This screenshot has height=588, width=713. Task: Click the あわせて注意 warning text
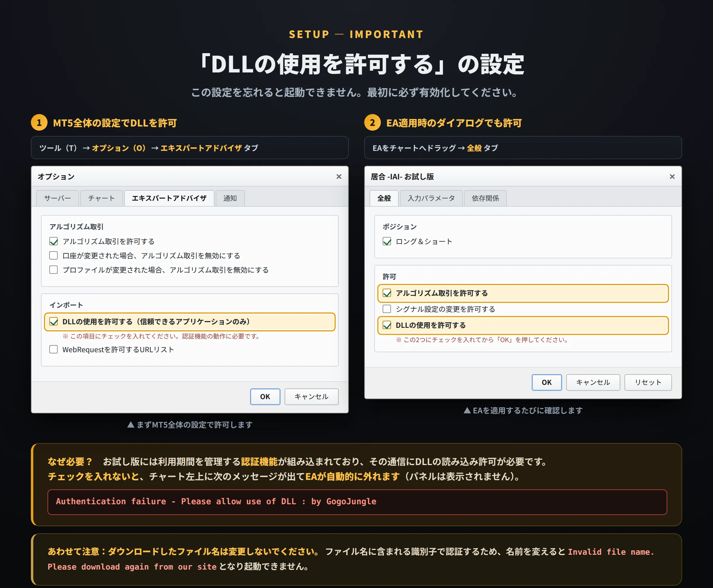pyautogui.click(x=183, y=552)
